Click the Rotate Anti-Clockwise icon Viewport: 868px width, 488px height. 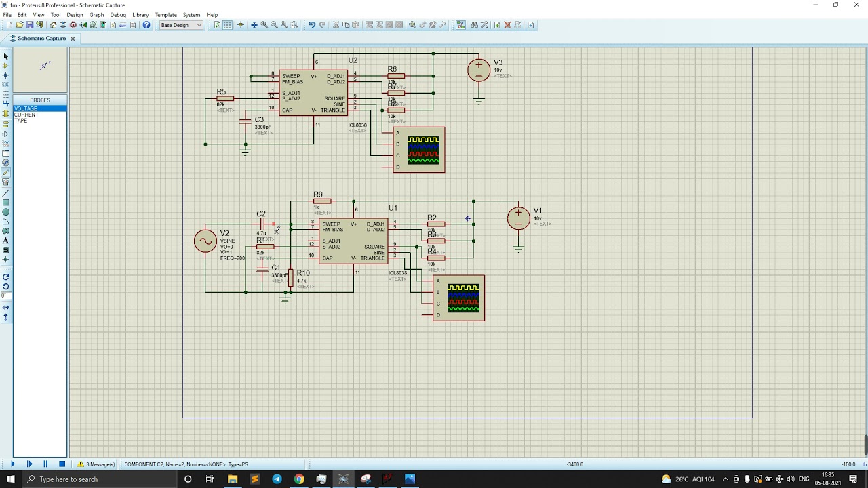point(6,286)
